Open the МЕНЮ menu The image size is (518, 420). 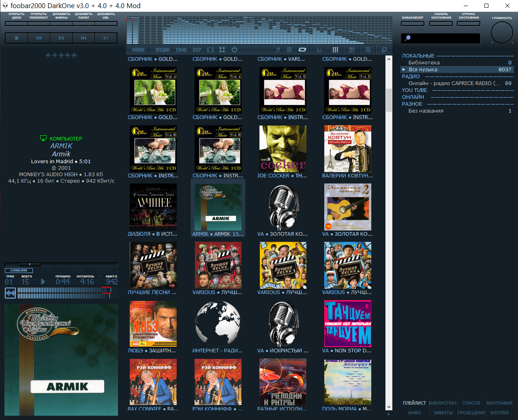coord(138,50)
